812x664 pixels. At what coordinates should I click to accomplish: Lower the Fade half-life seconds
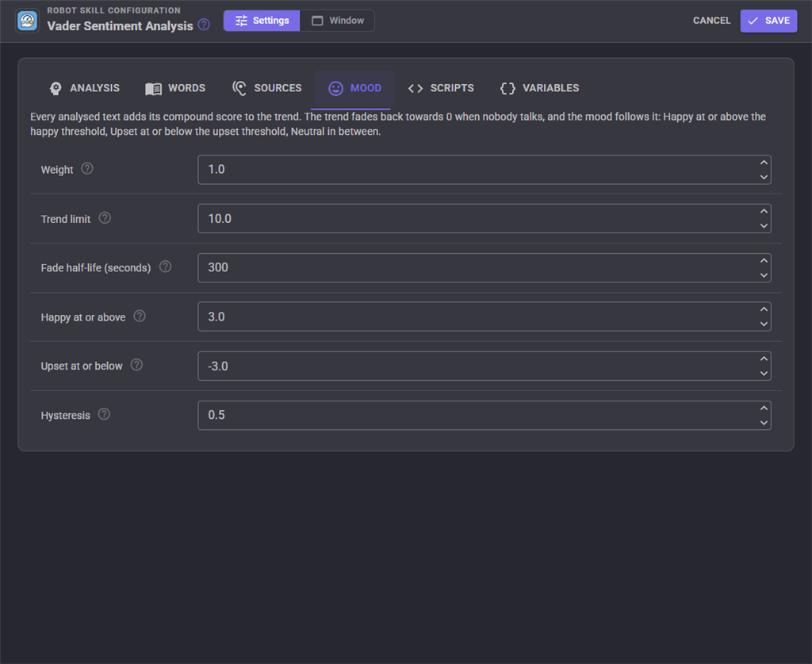click(x=764, y=275)
